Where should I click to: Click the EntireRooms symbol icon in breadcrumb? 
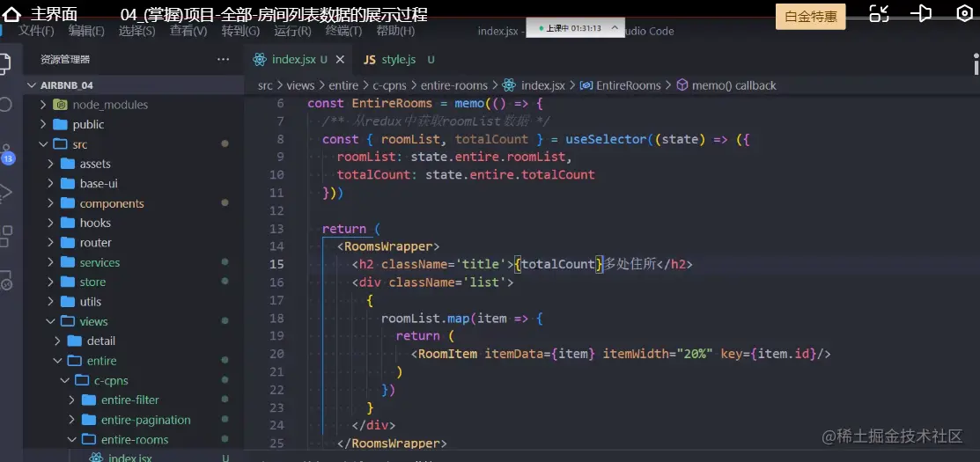586,84
